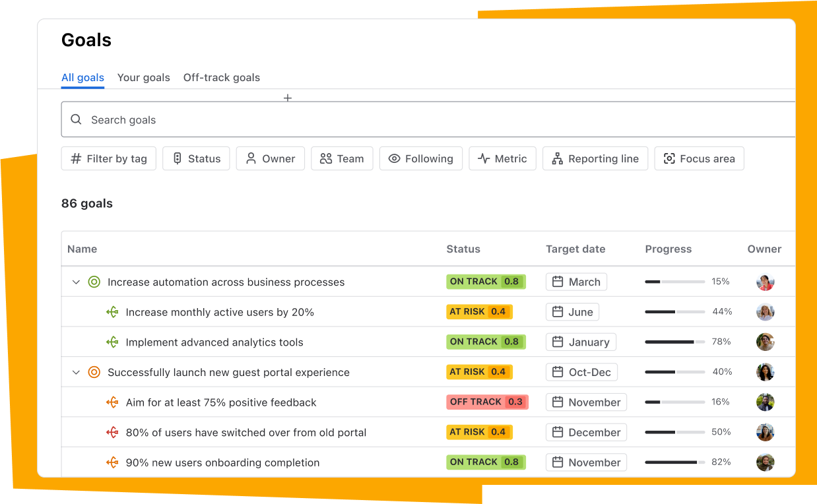Open the Status filter dropdown
This screenshot has height=504, width=817.
[x=196, y=159]
